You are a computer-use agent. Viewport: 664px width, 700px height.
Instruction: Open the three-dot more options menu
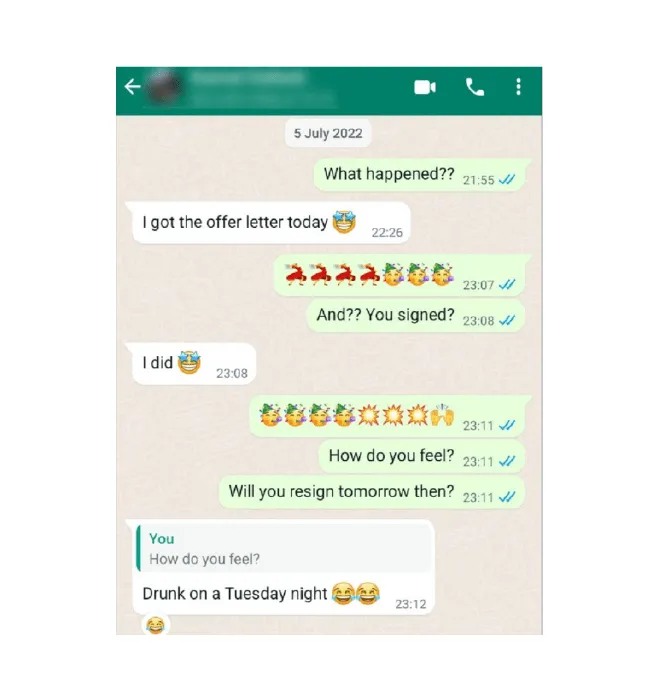point(518,87)
